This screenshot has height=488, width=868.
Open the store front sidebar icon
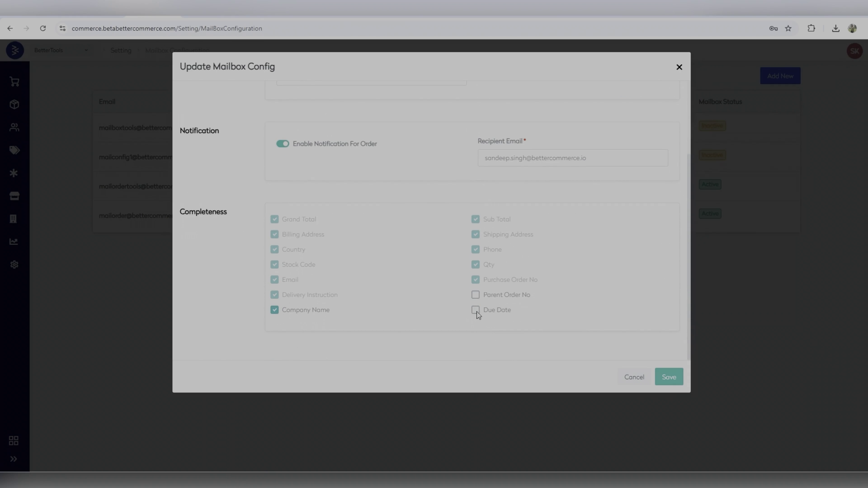14,196
